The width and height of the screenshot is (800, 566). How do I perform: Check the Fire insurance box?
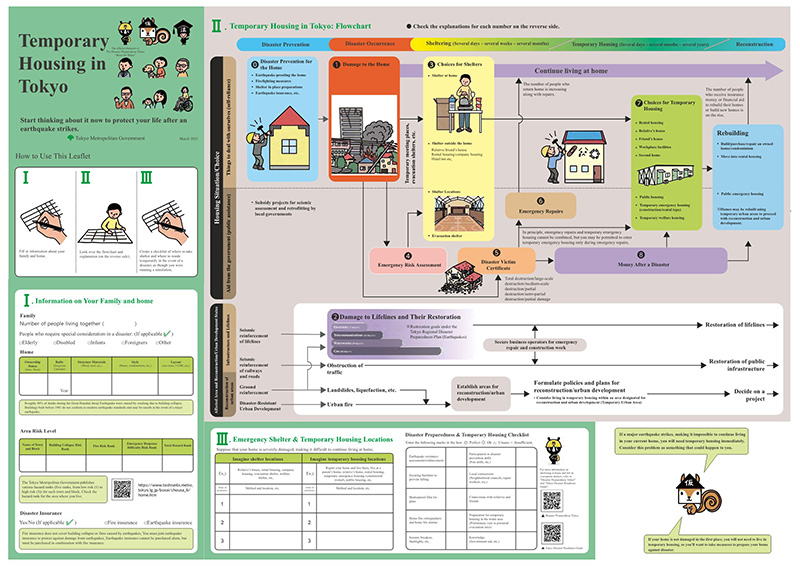click(x=106, y=523)
